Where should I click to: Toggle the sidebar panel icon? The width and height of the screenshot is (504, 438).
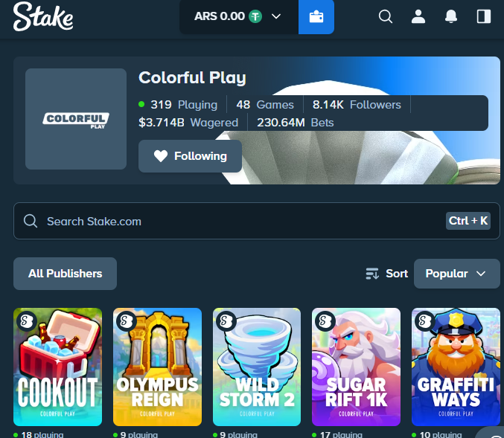point(483,16)
